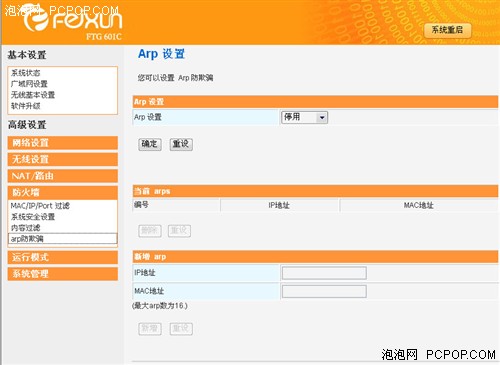
Task: Click 重设 button beside 新增
Action: coord(181,329)
